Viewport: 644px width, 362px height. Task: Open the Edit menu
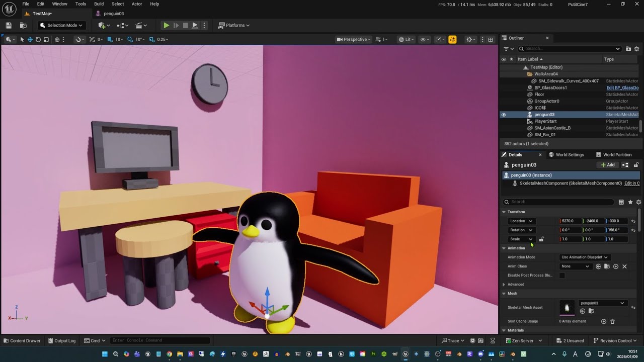[41, 4]
